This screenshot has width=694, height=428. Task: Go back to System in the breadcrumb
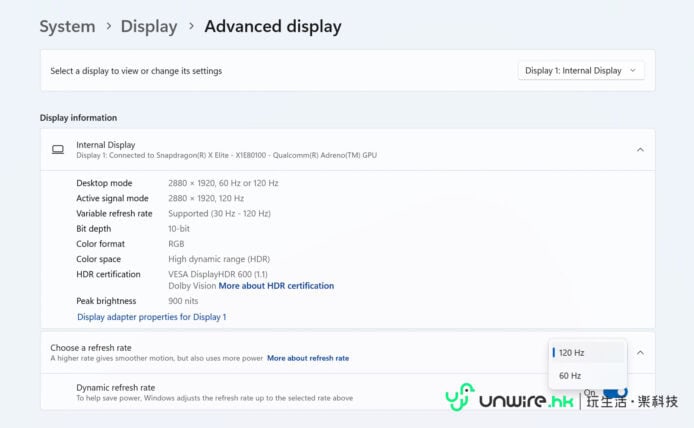67,27
